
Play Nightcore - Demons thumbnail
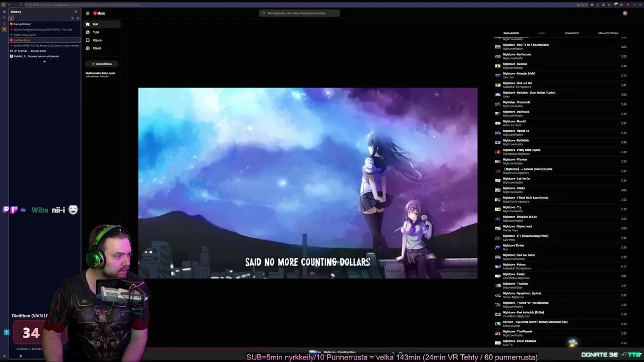point(498,66)
